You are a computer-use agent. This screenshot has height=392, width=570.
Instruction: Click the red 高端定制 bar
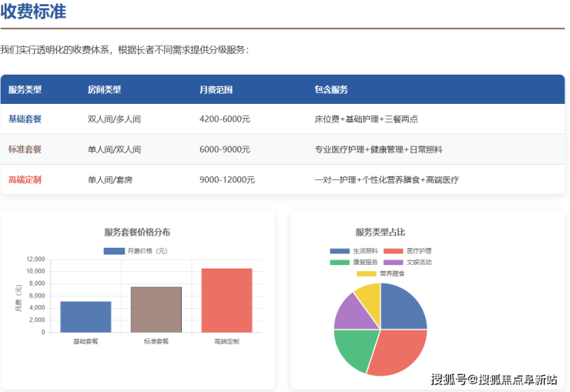[x=226, y=300]
